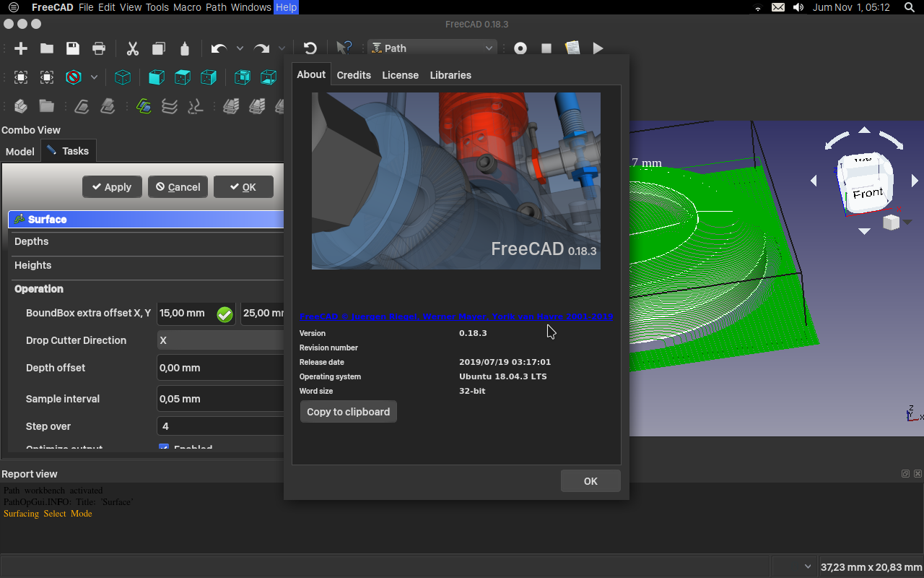
Task: Undo the last action
Action: click(x=219, y=48)
